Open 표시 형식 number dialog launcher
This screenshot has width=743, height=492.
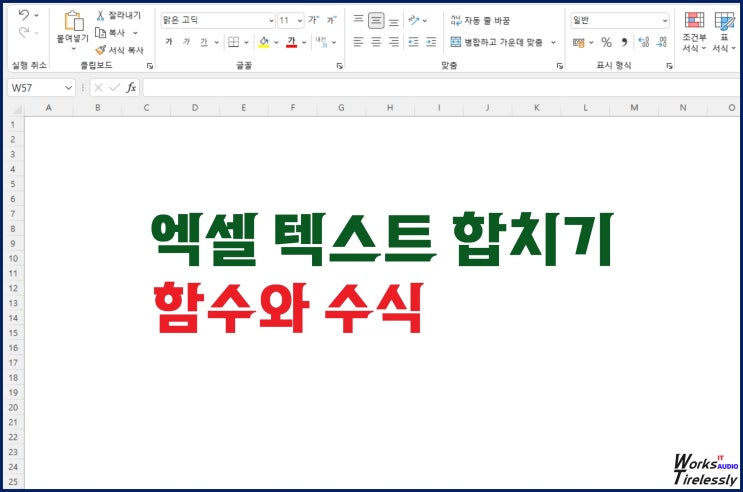click(x=670, y=66)
